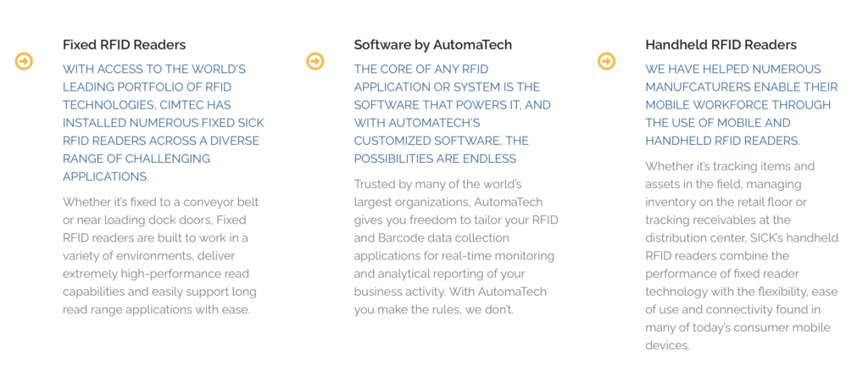Click blue text starting 'WITH ACCESS TO THE WORLD'S'
This screenshot has width=868, height=368.
154,70
